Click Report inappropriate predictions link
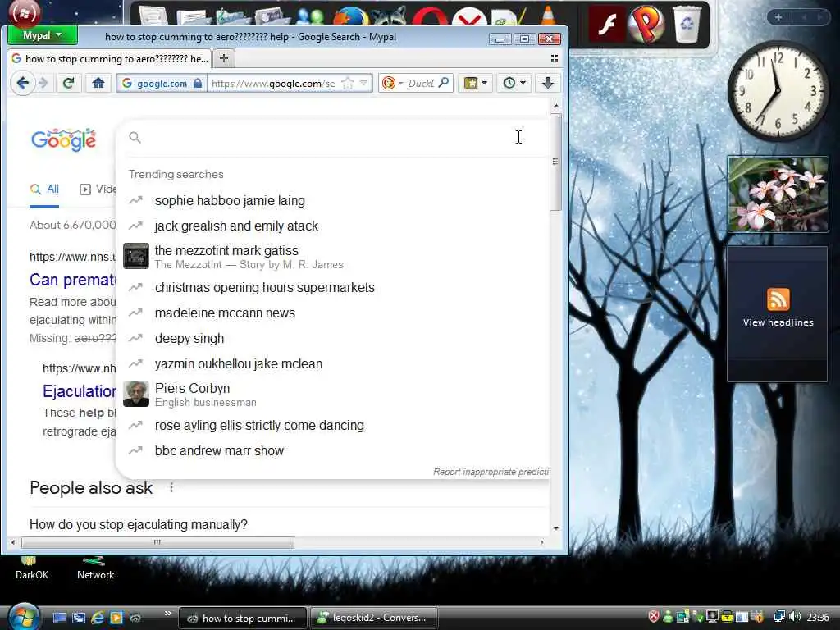The width and height of the screenshot is (840, 630). [491, 472]
